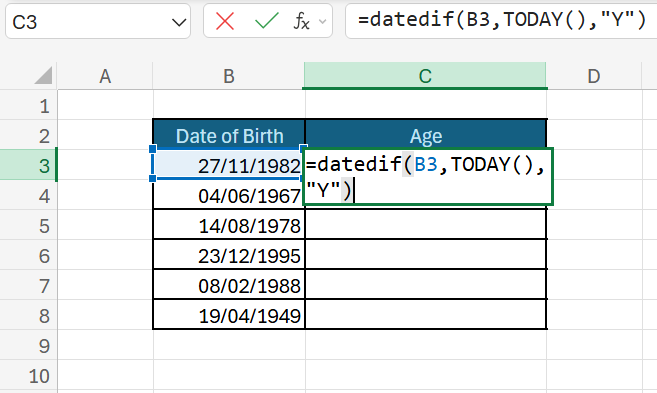Click the cell containing 08/02/1988

click(x=229, y=285)
